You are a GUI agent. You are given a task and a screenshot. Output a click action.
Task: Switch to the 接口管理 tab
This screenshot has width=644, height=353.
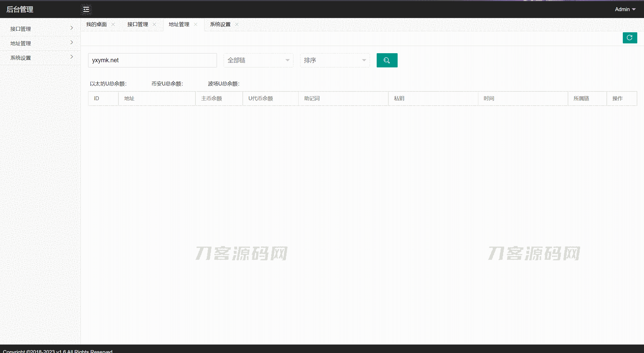[138, 24]
